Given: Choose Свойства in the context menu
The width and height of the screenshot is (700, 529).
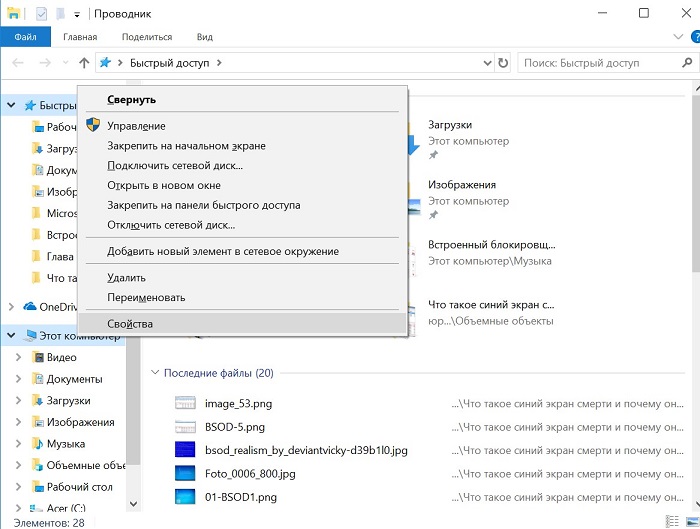Looking at the screenshot, I should [242, 324].
